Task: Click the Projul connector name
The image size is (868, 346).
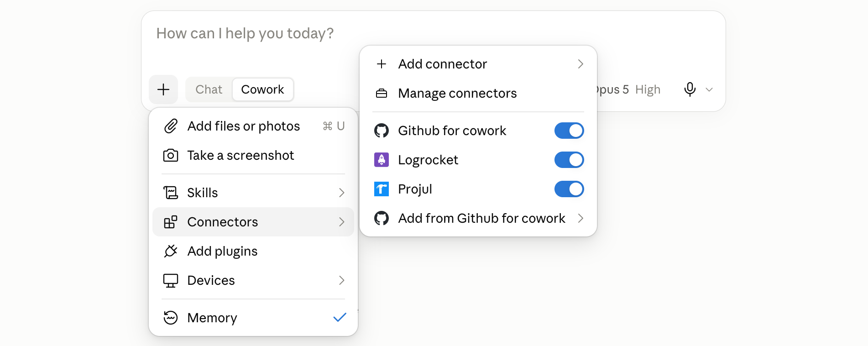Action: (x=415, y=189)
